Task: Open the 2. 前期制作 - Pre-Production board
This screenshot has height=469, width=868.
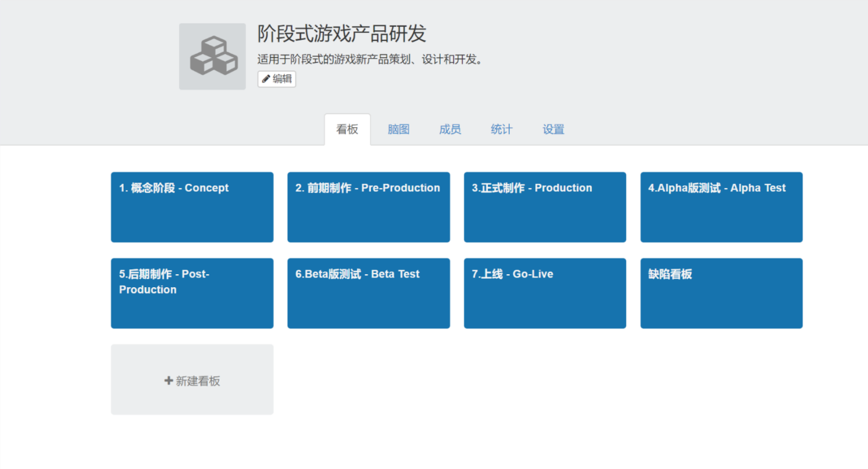Action: (368, 207)
